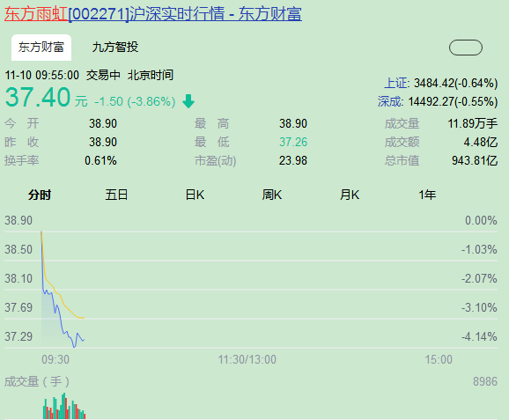The width and height of the screenshot is (509, 420).
Task: Click the 最低 value 37.26
Action: pos(293,142)
